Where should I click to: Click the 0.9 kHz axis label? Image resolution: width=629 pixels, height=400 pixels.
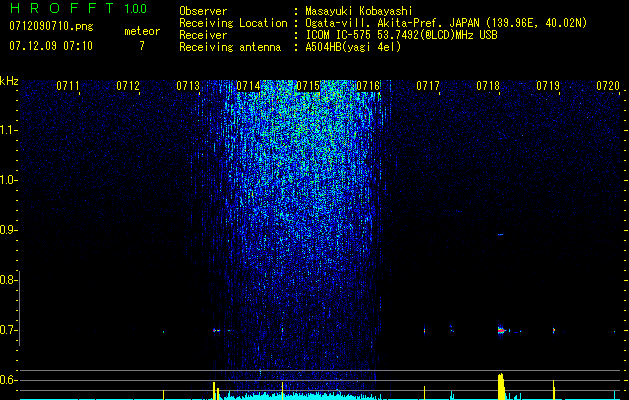click(8, 230)
